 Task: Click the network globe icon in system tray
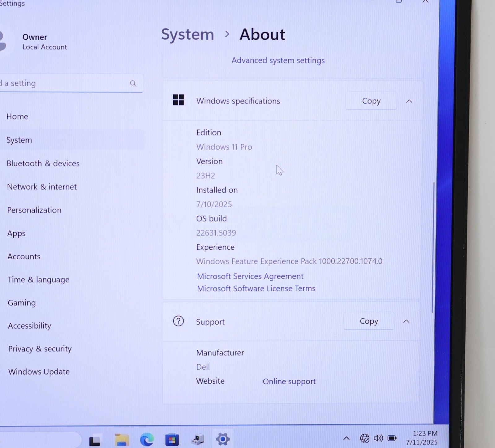364,438
